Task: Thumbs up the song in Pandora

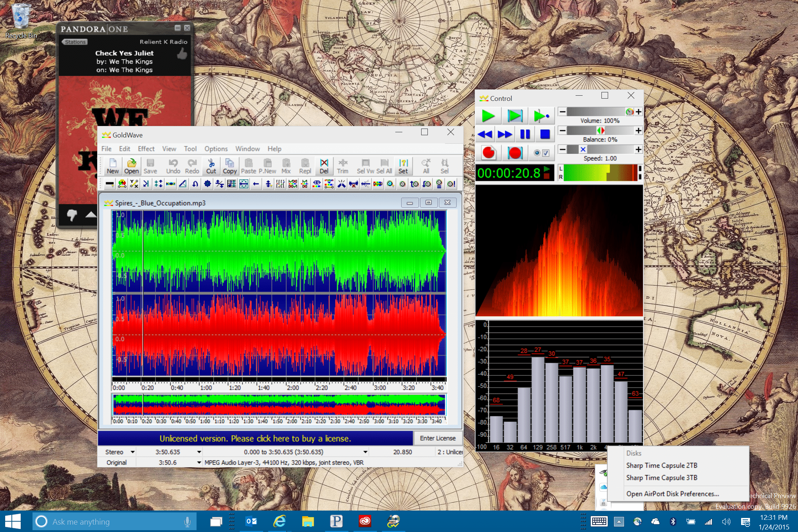Action: point(182,54)
